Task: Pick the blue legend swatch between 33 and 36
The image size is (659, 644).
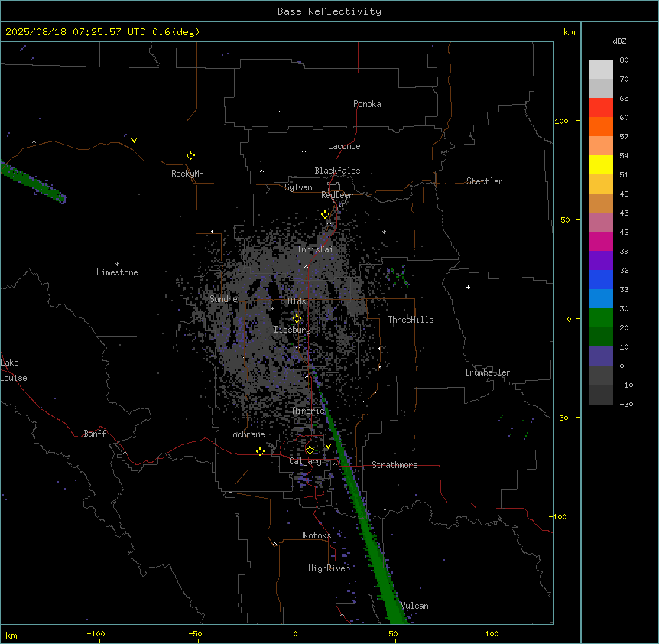Action: tap(601, 279)
